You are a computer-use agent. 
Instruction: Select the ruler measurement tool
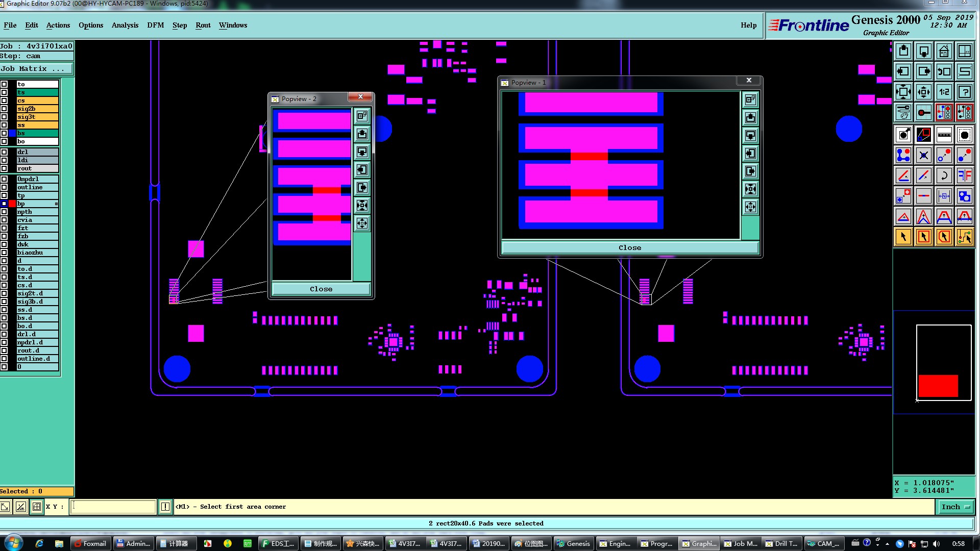(944, 135)
